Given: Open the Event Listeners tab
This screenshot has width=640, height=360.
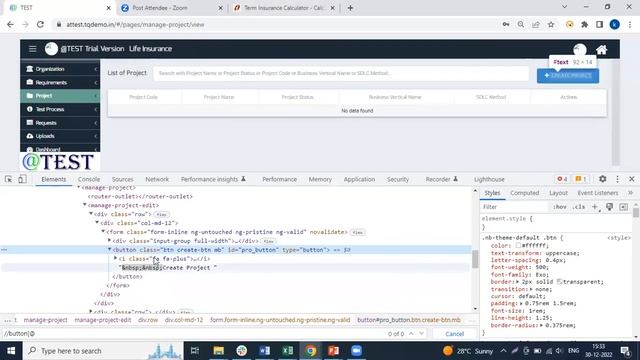Looking at the screenshot, I should point(598,193).
